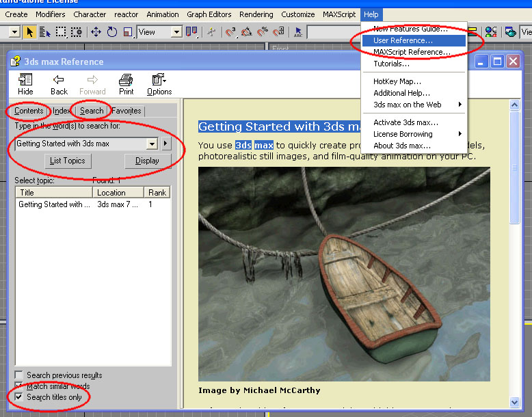Open the search words combo dropdown
The width and height of the screenshot is (532, 417).
coord(152,144)
